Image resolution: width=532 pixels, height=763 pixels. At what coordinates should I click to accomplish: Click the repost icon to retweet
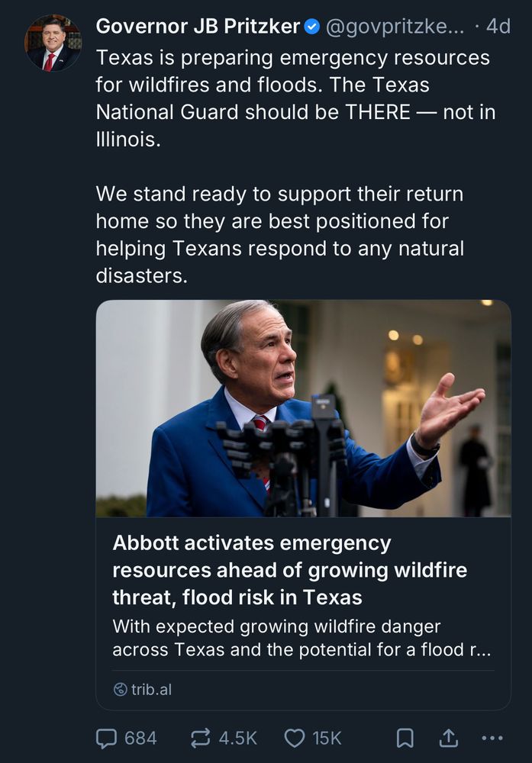pyautogui.click(x=200, y=738)
